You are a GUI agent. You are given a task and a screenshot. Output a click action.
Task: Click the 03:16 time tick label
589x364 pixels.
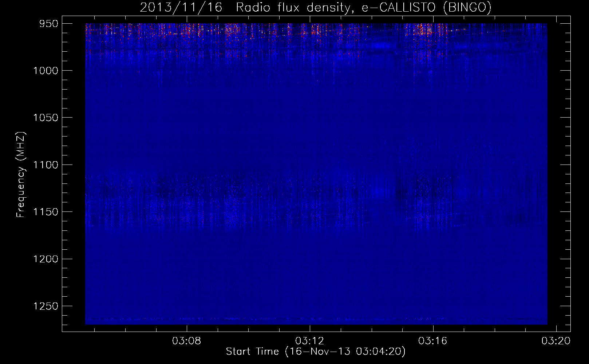pyautogui.click(x=433, y=341)
